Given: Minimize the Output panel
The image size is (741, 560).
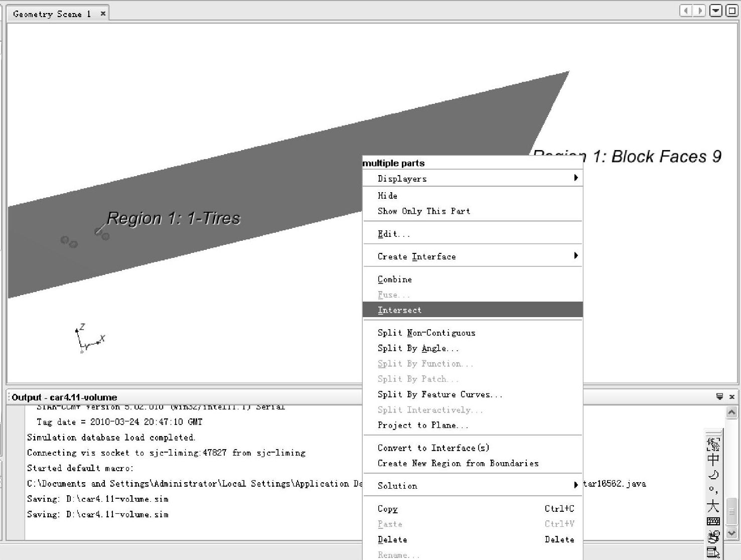Looking at the screenshot, I should pyautogui.click(x=719, y=396).
